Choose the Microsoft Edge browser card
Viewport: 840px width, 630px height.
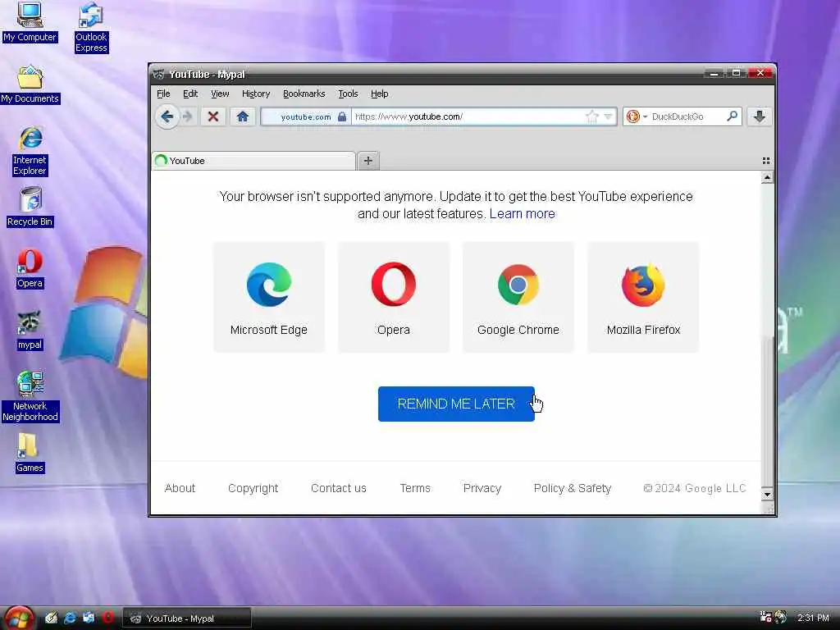click(x=269, y=297)
